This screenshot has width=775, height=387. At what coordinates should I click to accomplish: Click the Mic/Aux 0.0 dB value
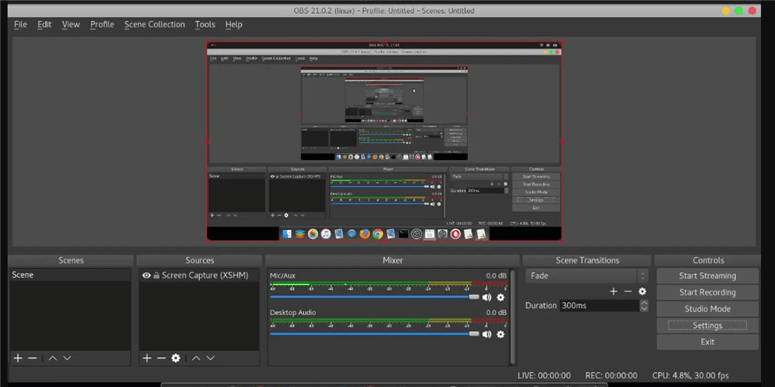point(496,275)
